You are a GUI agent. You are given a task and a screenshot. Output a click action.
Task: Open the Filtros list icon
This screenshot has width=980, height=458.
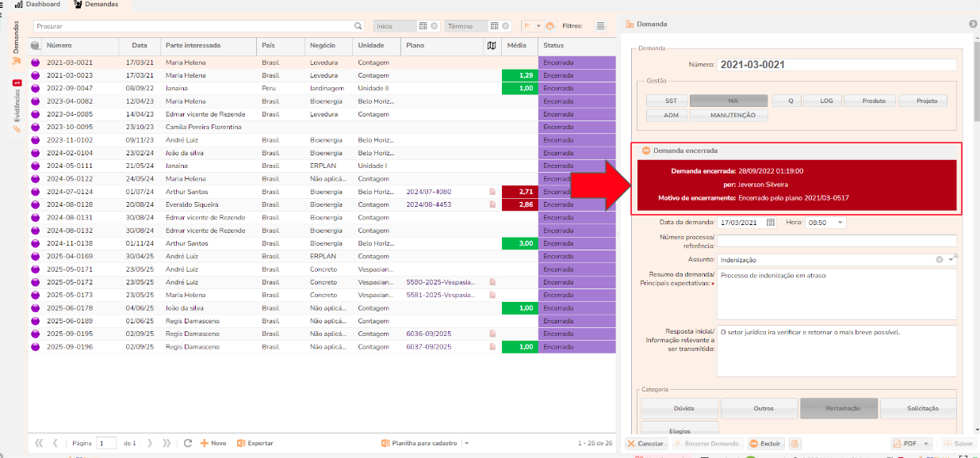click(600, 26)
